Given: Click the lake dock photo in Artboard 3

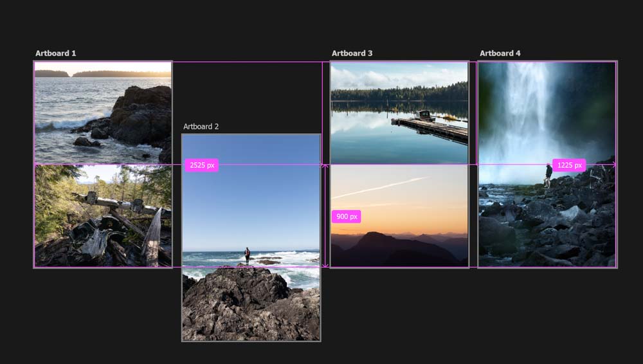Looking at the screenshot, I should pyautogui.click(x=399, y=113).
